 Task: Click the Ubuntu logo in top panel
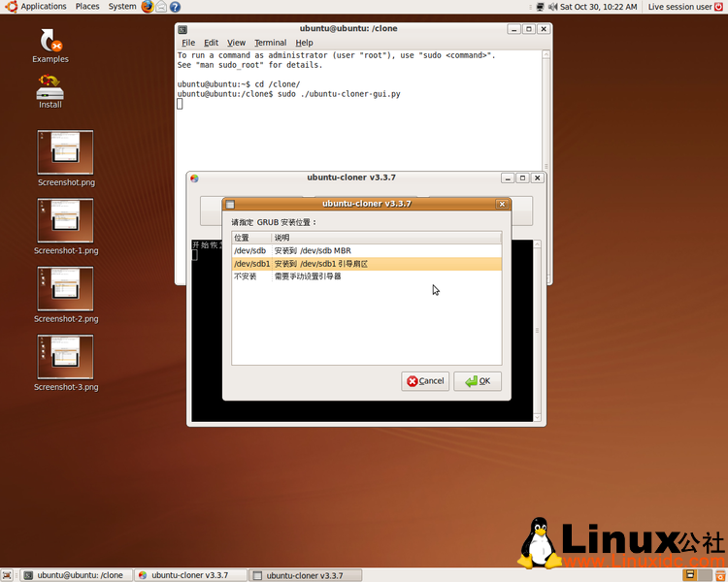point(11,7)
